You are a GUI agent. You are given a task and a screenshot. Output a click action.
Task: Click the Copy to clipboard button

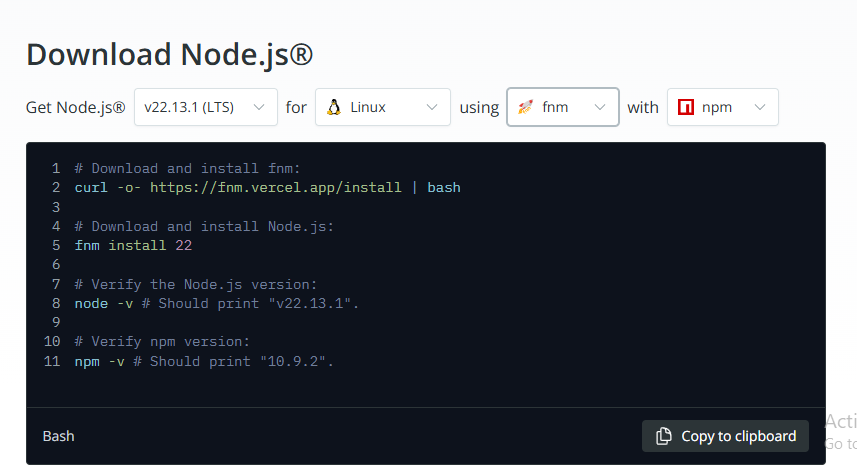pyautogui.click(x=725, y=436)
